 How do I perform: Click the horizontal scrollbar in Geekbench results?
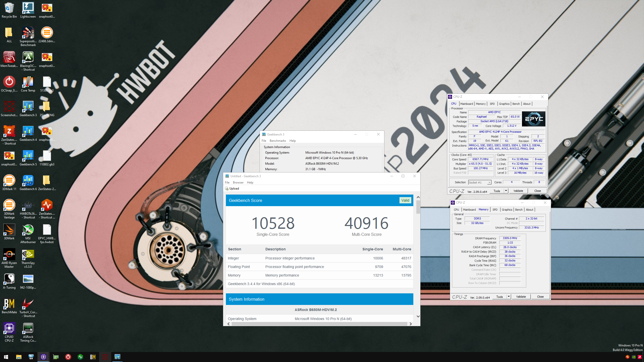coord(319,324)
